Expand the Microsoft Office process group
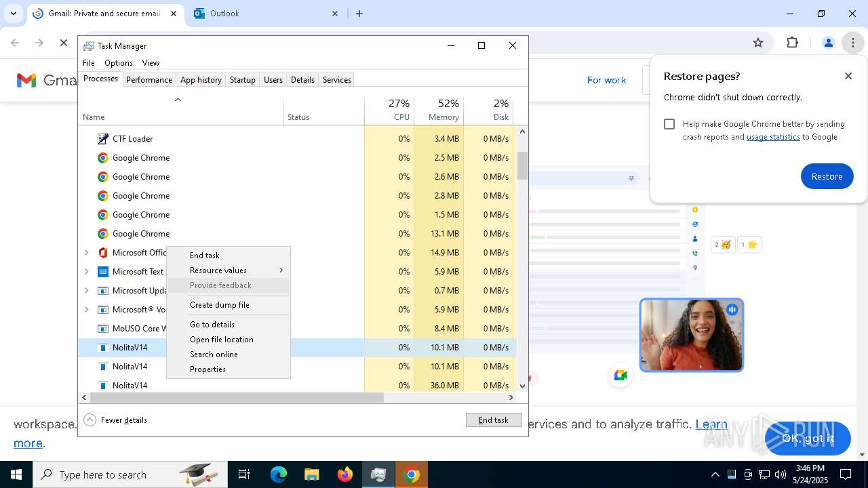This screenshot has width=868, height=488. [86, 252]
